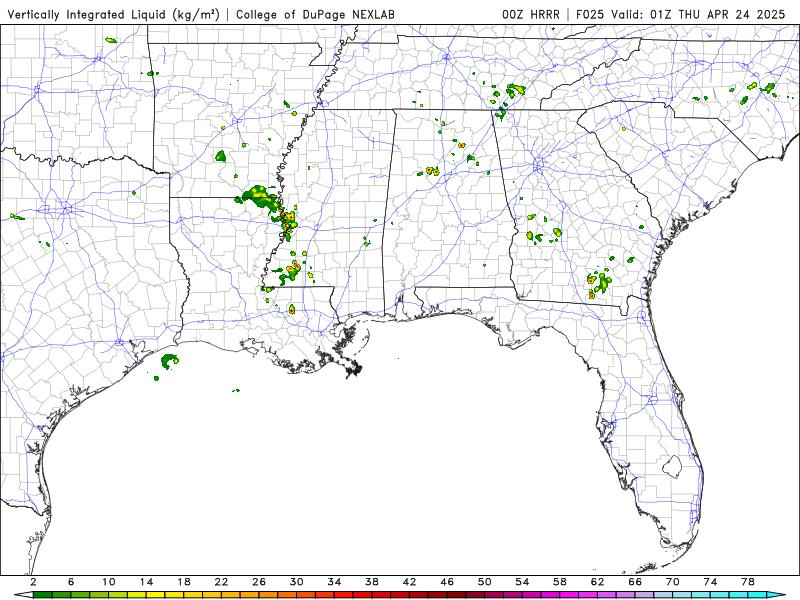Viewport: 800px width, 600px height.
Task: Click the colorbar label "50"
Action: click(485, 582)
